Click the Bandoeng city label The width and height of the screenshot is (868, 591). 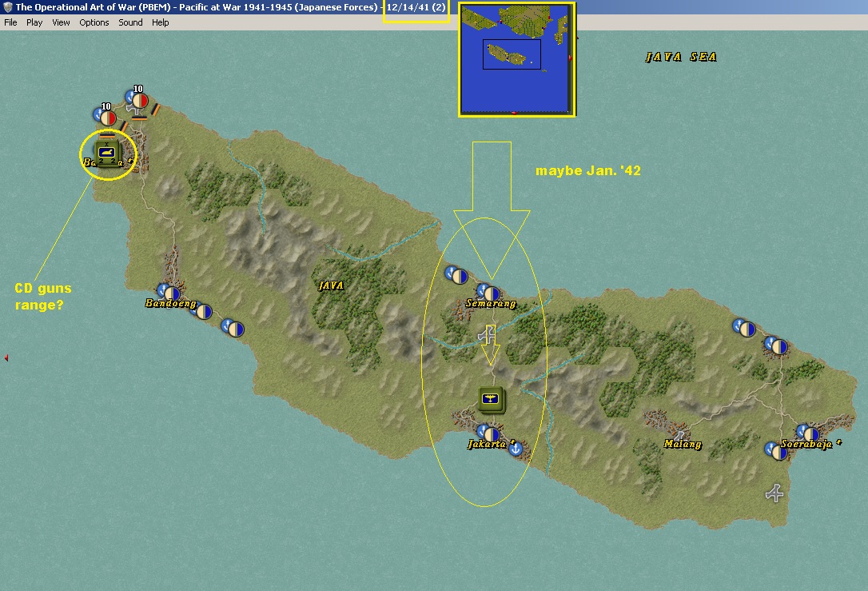coord(170,304)
